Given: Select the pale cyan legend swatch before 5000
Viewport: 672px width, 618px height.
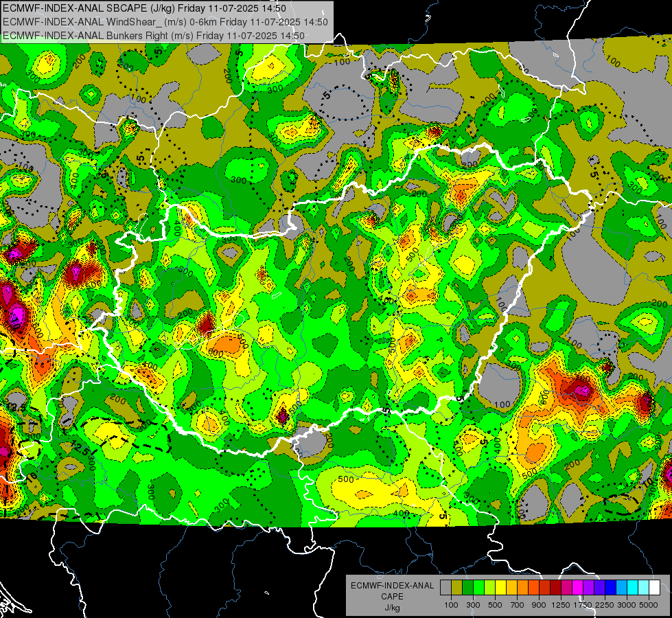Looking at the screenshot, I should pyautogui.click(x=644, y=588).
